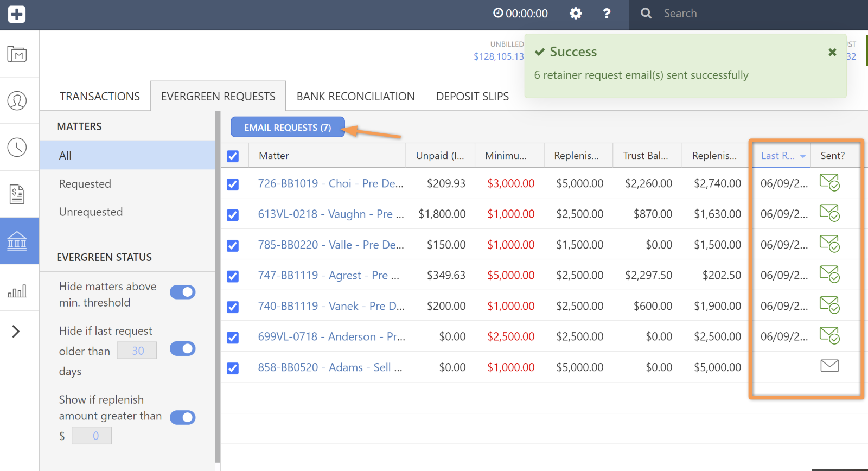Image resolution: width=868 pixels, height=471 pixels.
Task: Open settings gear icon in top bar
Action: point(576,14)
